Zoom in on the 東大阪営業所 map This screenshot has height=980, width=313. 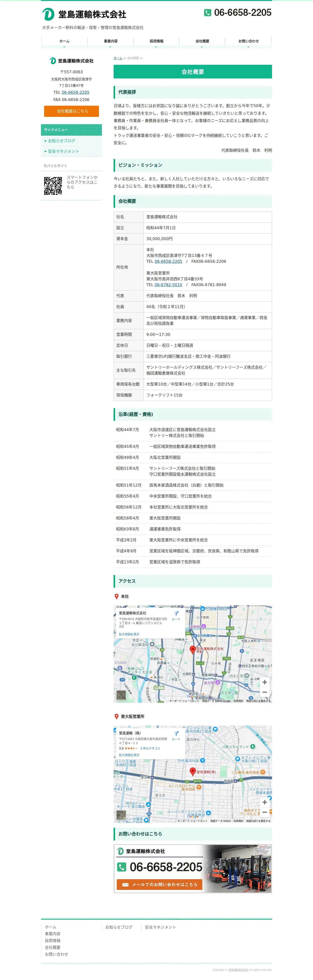[265, 802]
